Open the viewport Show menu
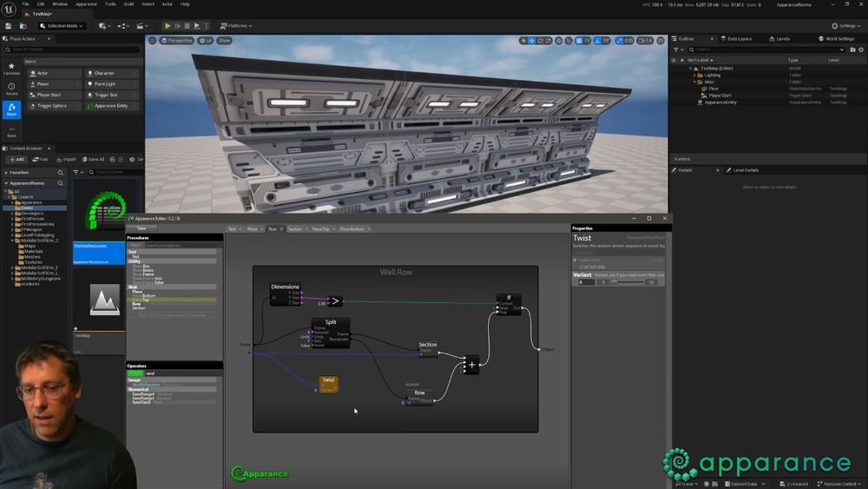 [x=224, y=41]
